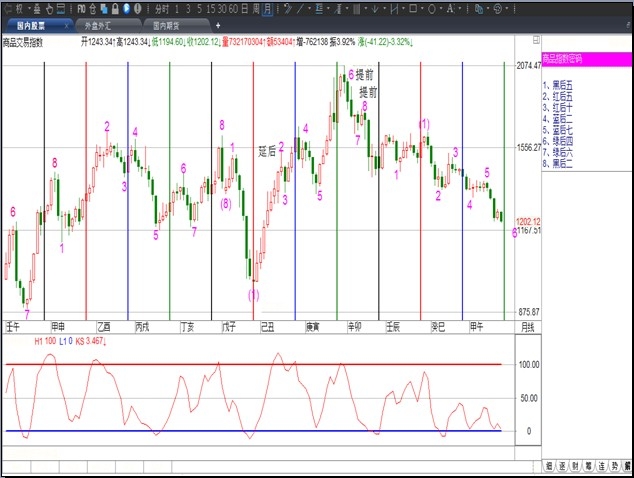
Task: Click the back arrow icon in toolbar
Action: click(8, 8)
